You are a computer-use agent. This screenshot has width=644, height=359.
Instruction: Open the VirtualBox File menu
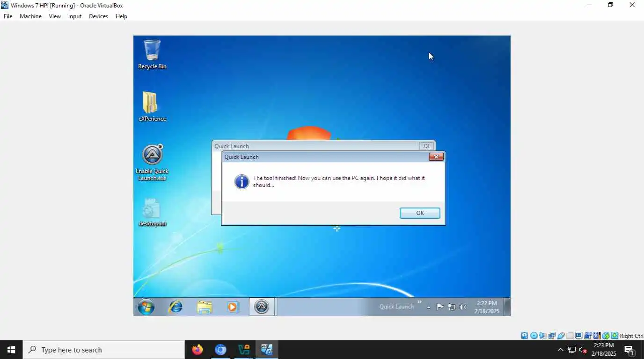pyautogui.click(x=8, y=16)
